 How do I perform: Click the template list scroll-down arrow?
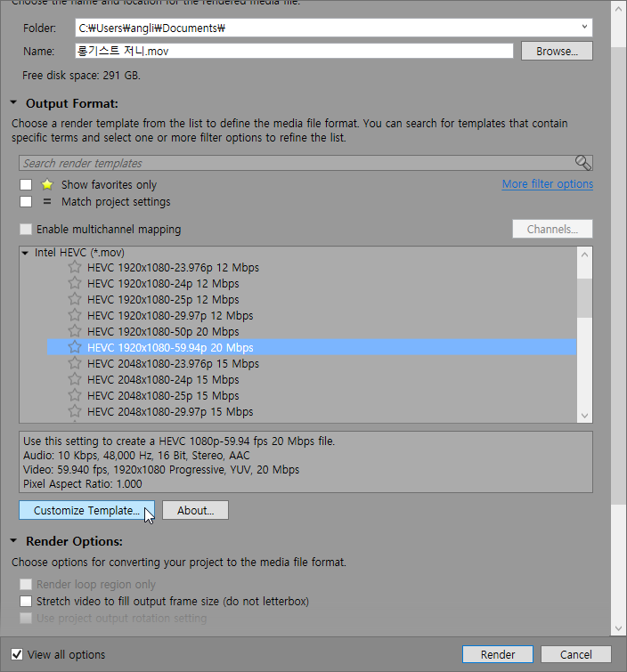tap(584, 416)
